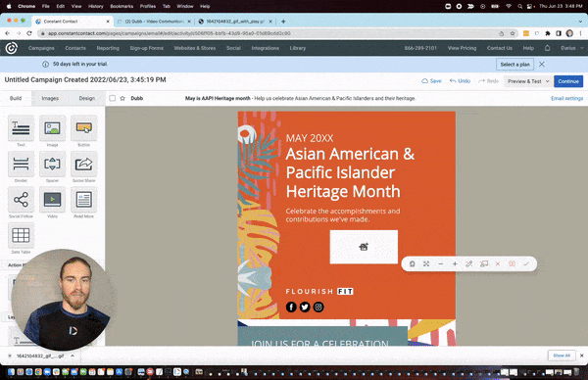Click the red X in floating toolbar
Viewport: 588px width, 380px height.
tap(498, 263)
